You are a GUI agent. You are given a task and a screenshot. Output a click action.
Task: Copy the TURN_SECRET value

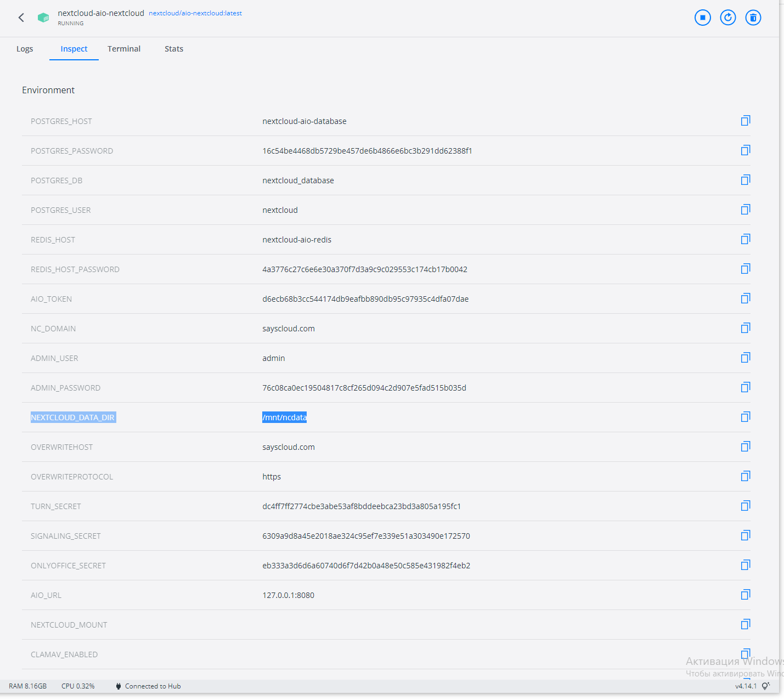[x=746, y=506]
